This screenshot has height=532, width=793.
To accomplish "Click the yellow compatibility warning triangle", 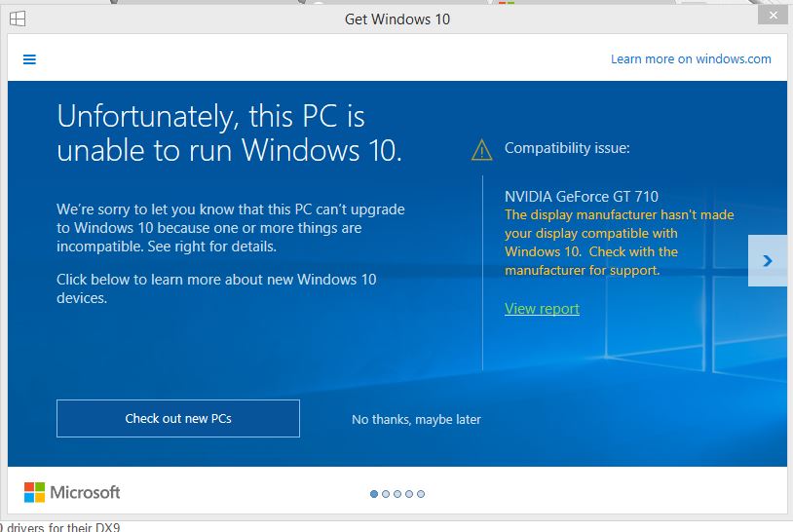I will (481, 150).
